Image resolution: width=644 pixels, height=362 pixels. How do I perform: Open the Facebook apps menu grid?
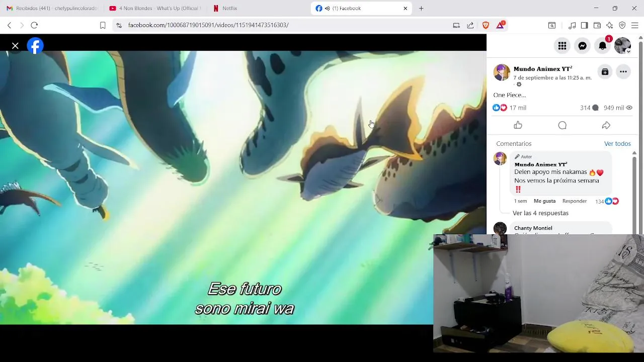pos(562,46)
